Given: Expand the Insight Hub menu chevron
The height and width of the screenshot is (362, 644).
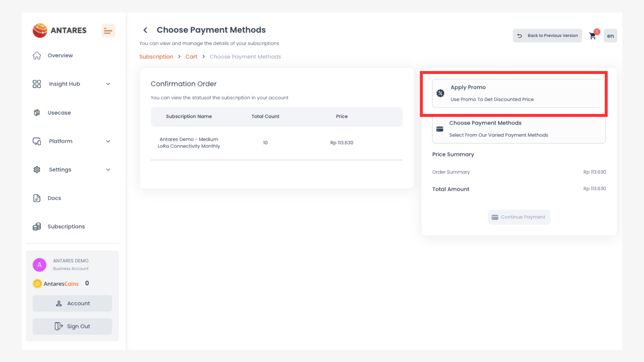Looking at the screenshot, I should (108, 84).
